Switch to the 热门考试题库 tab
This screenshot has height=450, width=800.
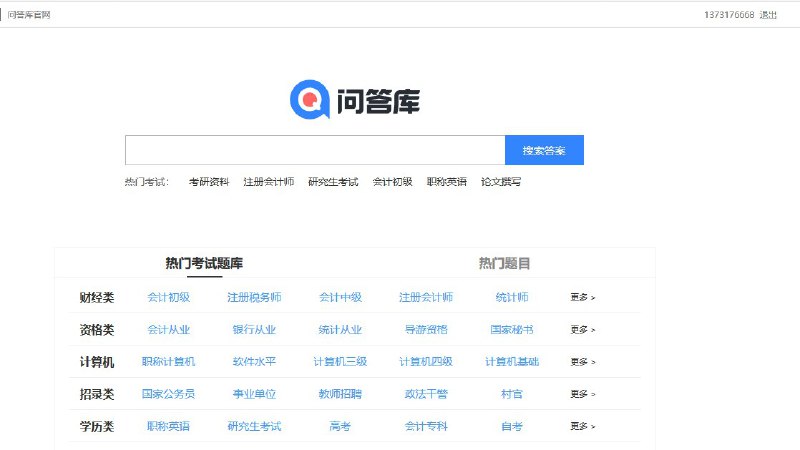204,263
